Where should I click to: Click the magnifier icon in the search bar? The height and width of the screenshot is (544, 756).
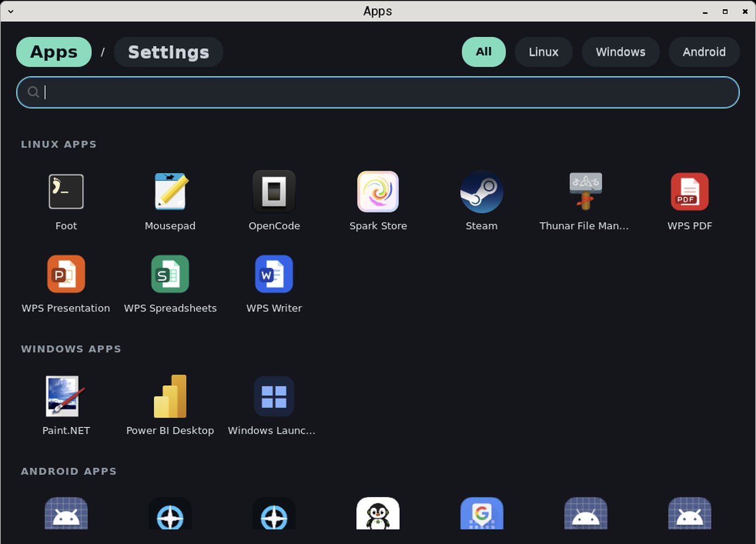click(33, 92)
